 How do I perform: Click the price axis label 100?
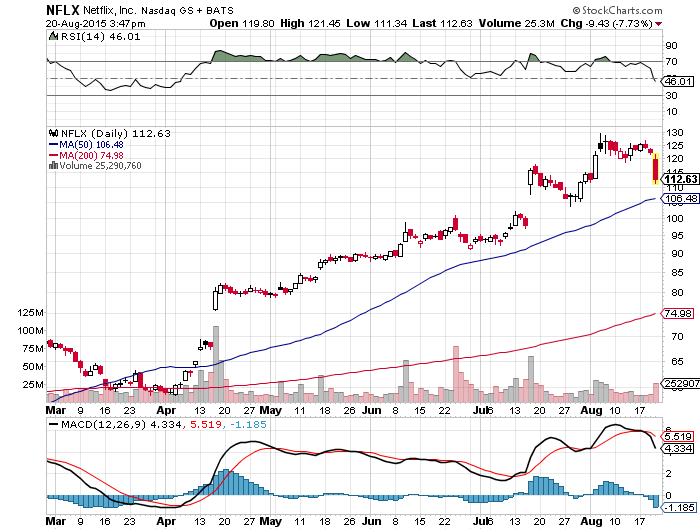tap(674, 218)
